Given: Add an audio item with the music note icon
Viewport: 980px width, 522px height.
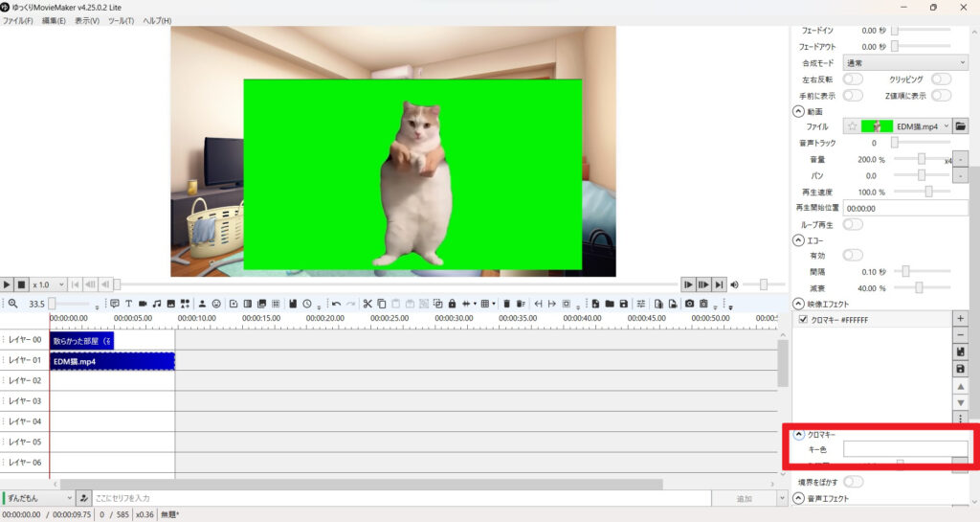Looking at the screenshot, I should 156,304.
